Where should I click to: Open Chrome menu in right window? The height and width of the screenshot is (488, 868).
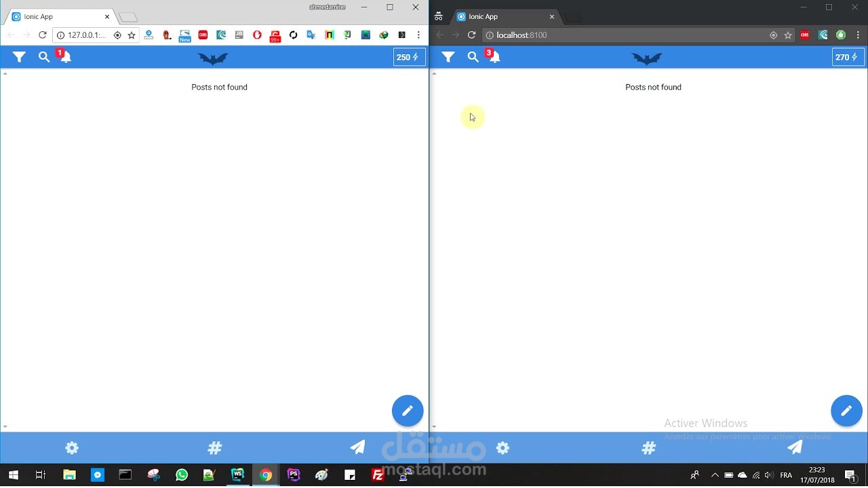pos(858,35)
